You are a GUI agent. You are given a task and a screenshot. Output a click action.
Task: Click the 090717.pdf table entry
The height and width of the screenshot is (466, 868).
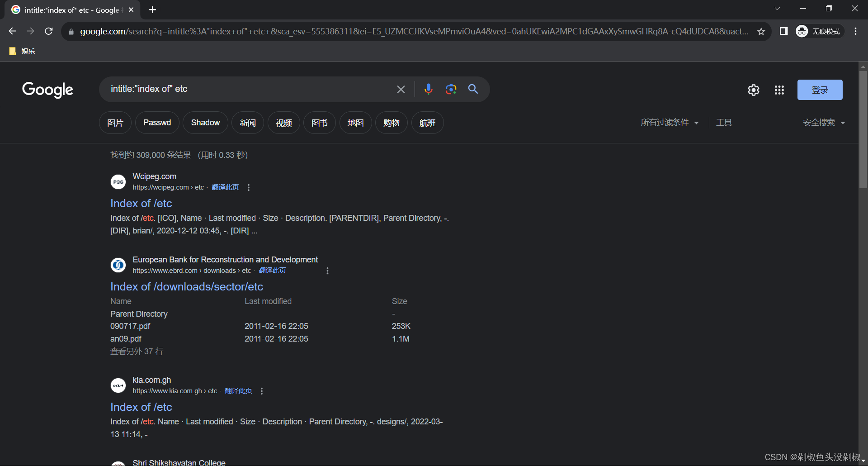tap(130, 326)
